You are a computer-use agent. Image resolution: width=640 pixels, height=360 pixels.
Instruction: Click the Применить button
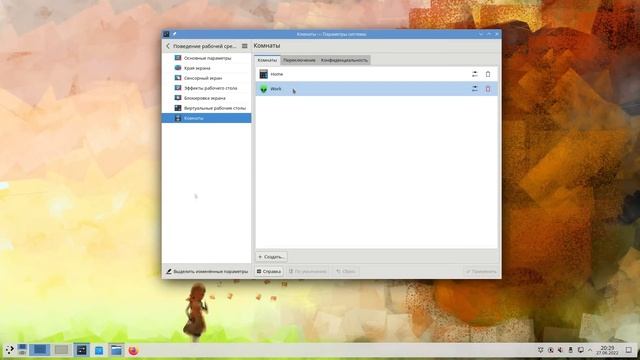click(481, 271)
